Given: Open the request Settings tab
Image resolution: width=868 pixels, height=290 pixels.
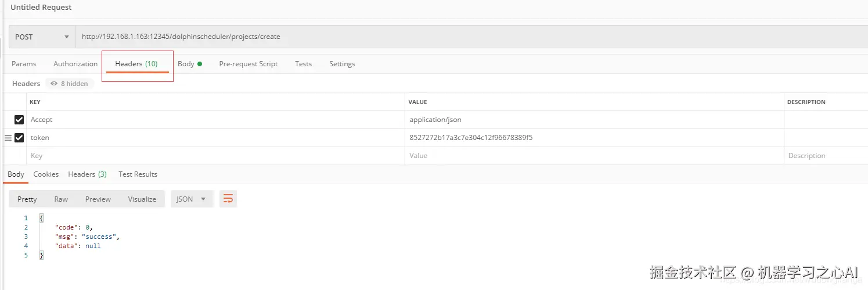Looking at the screenshot, I should (342, 64).
